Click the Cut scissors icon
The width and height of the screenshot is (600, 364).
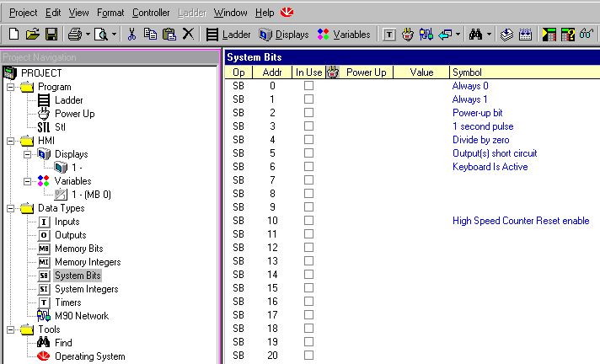point(131,35)
